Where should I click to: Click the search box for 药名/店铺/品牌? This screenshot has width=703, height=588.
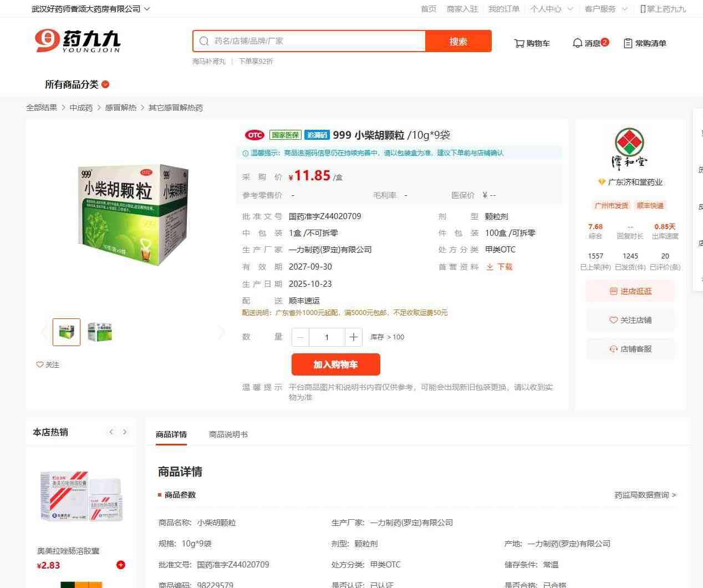coord(309,41)
